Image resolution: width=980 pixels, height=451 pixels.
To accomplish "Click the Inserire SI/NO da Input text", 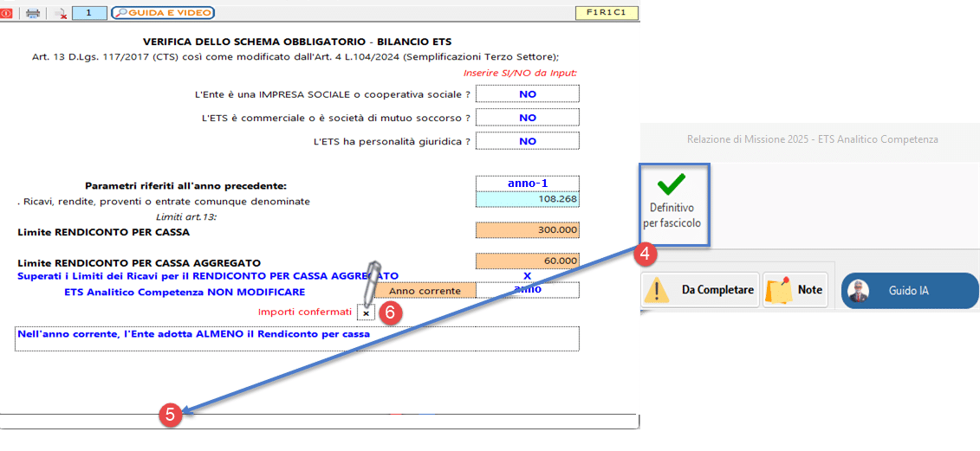I will pyautogui.click(x=520, y=73).
